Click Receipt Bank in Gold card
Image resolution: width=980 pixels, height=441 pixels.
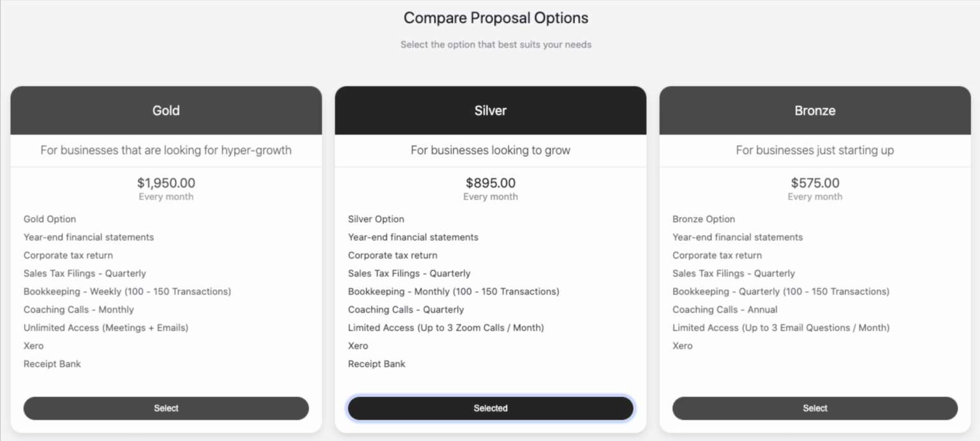coord(52,364)
